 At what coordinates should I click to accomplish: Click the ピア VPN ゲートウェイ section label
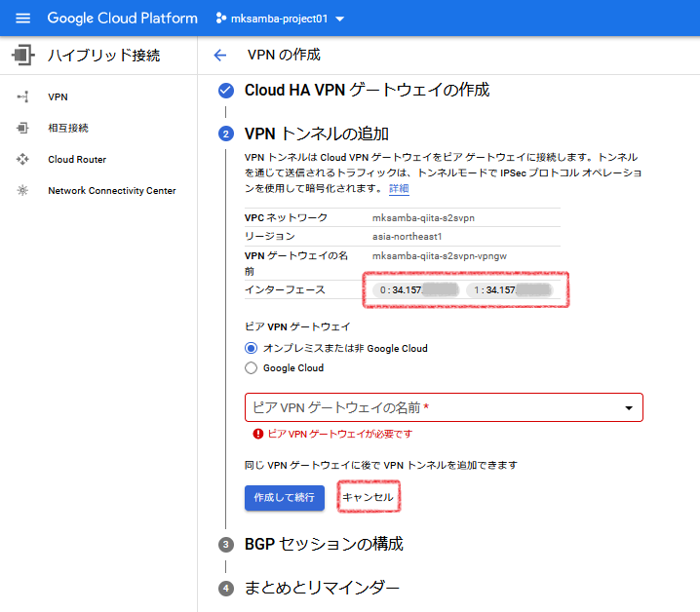click(x=297, y=326)
